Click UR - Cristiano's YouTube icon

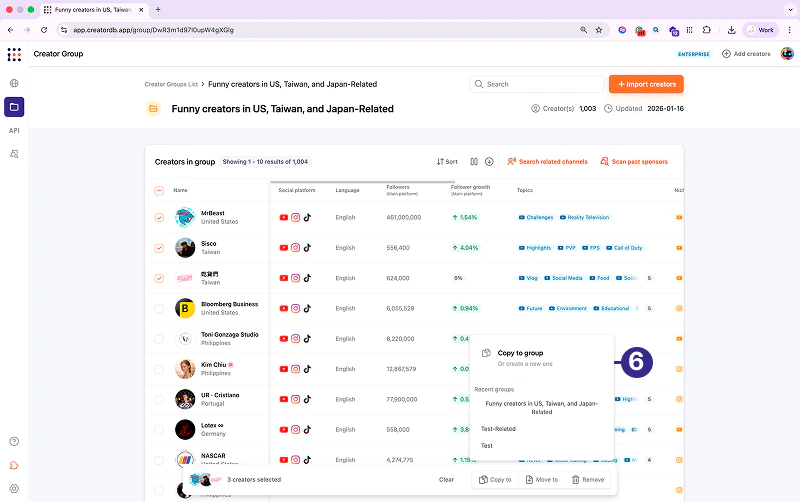click(284, 399)
